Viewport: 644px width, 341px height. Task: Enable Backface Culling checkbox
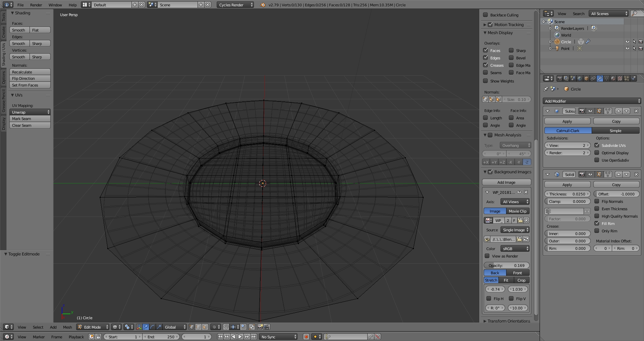pyautogui.click(x=485, y=15)
